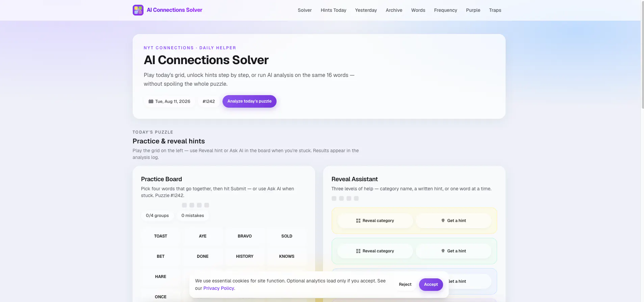Click the #1242 puzzle number chip
Screen dimensions: 644x302
209,101
